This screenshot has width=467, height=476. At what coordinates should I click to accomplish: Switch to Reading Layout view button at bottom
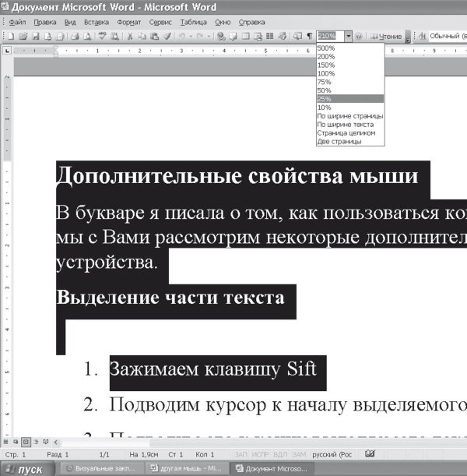(46, 442)
